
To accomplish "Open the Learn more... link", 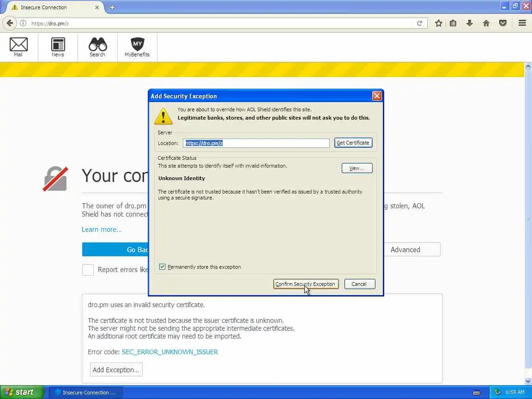I will 102,230.
